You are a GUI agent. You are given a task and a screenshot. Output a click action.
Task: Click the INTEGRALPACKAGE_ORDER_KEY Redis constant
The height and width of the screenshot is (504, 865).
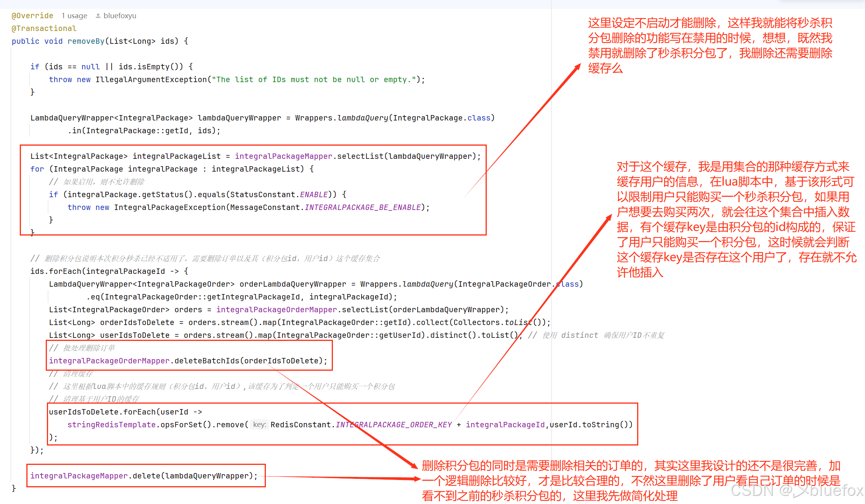pos(394,425)
